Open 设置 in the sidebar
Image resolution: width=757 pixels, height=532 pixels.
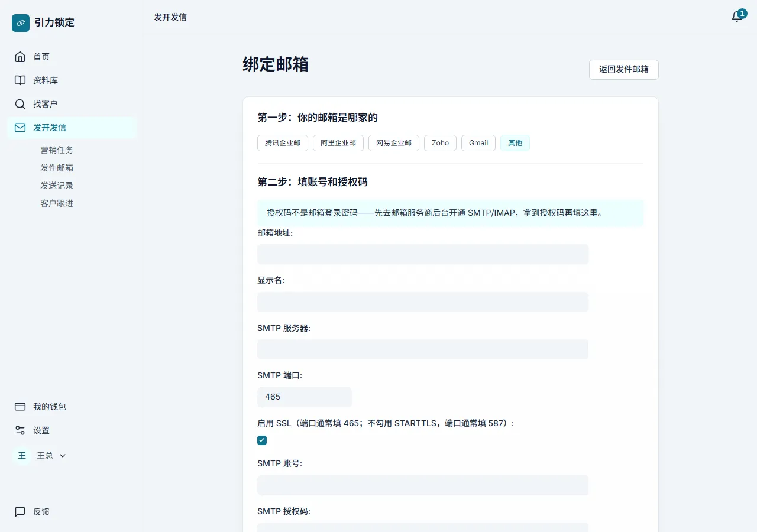coord(72,430)
